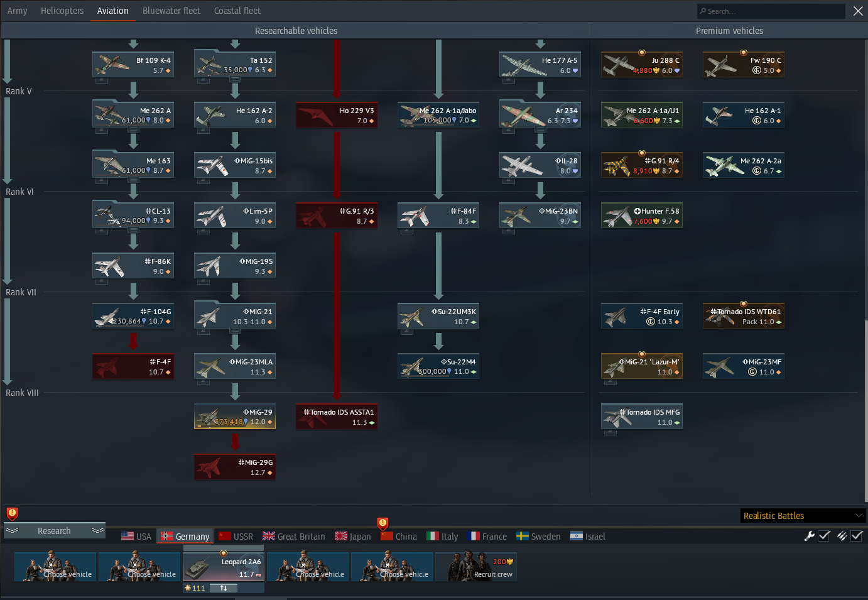Switch to the Army tab
Screen dimensions: 868x600
(x=17, y=11)
